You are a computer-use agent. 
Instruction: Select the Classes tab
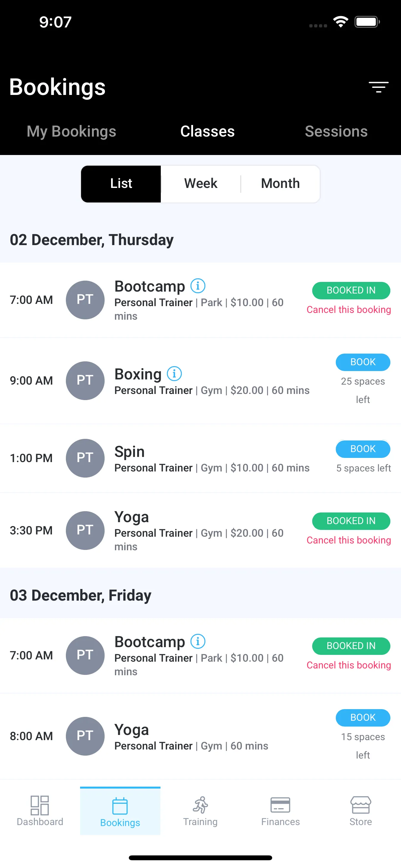[207, 131]
